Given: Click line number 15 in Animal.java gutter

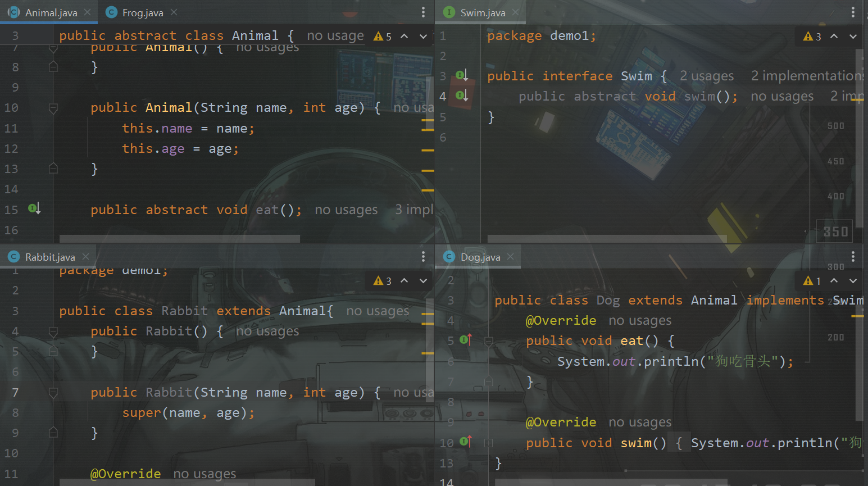Looking at the screenshot, I should click(x=11, y=210).
